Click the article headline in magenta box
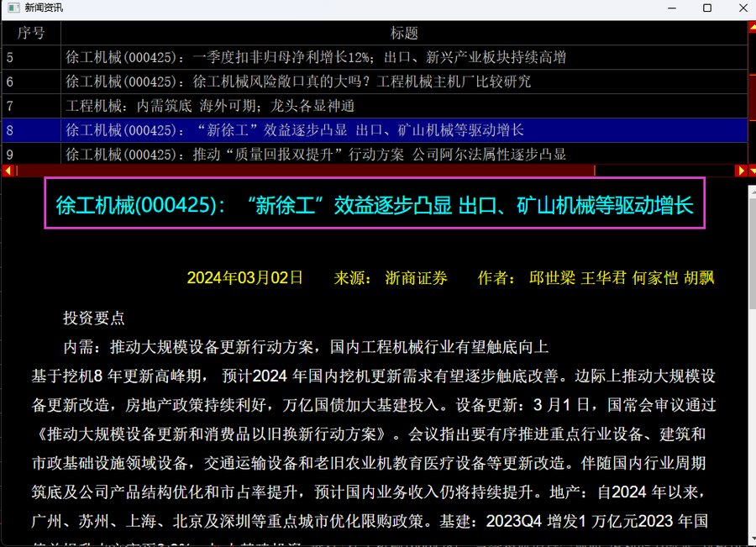Screen dimensions: 756x547 pos(375,205)
